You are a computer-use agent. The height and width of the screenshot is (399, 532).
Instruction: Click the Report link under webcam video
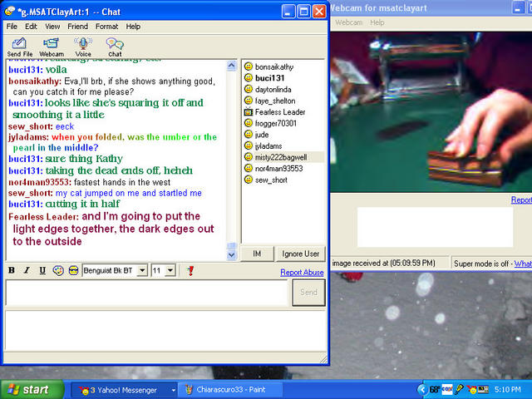(x=521, y=199)
